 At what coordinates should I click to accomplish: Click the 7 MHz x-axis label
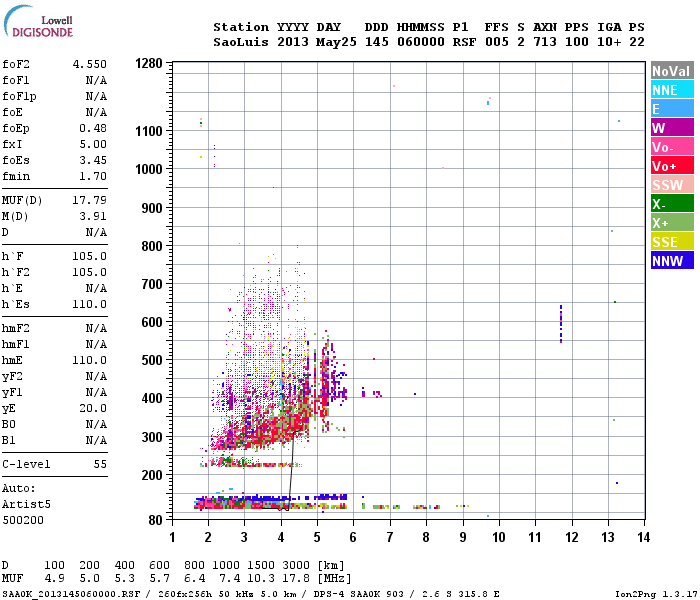click(x=390, y=537)
